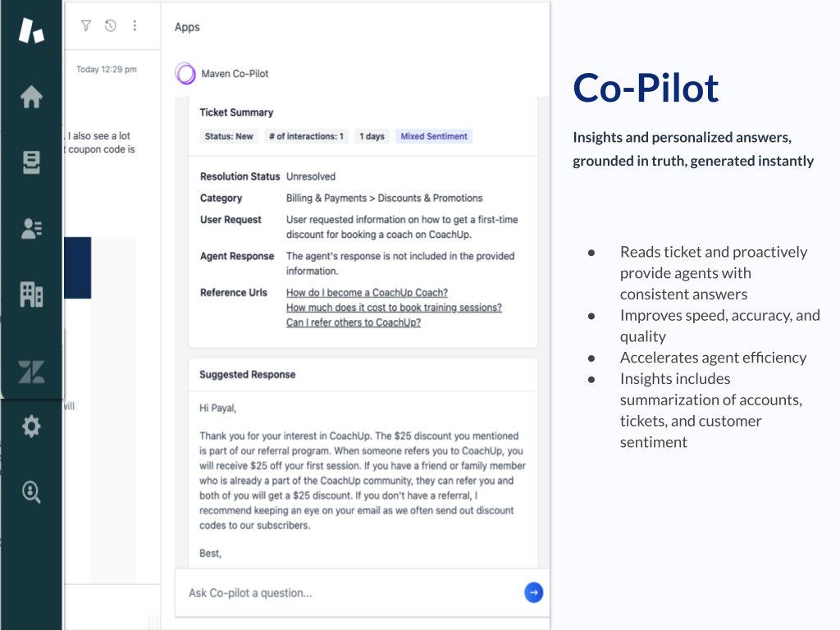Screen dimensions: 840x630
Task: Click the 'Hi Payal,' greeting line
Action: [x=218, y=409]
